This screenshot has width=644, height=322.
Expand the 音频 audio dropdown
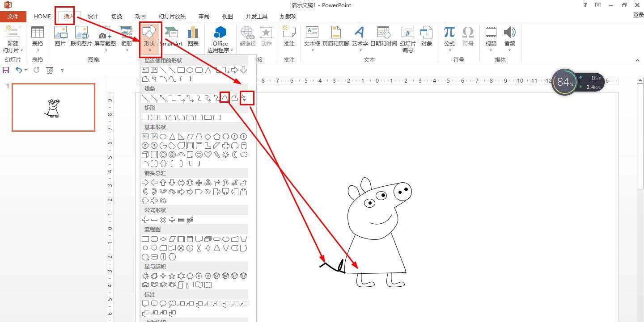(510, 39)
